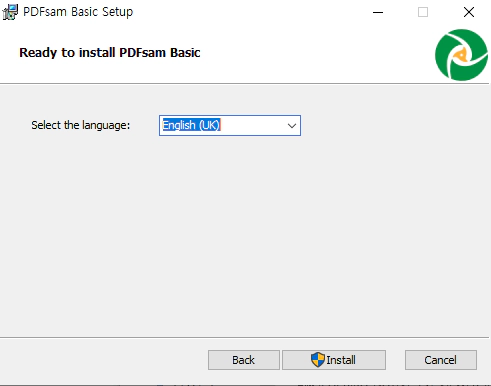This screenshot has height=386, width=491.
Task: Minimize the PDFsam Basic Setup window
Action: [x=378, y=12]
